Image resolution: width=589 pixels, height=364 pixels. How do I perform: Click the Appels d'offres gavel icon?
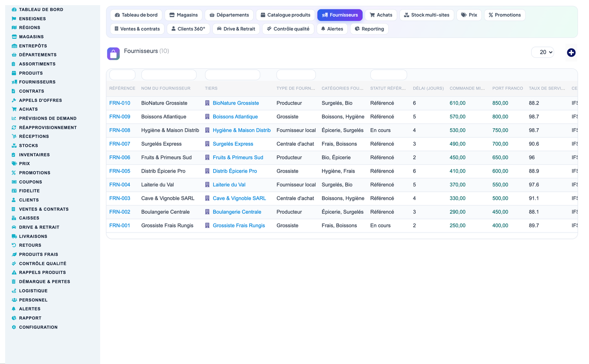[14, 100]
